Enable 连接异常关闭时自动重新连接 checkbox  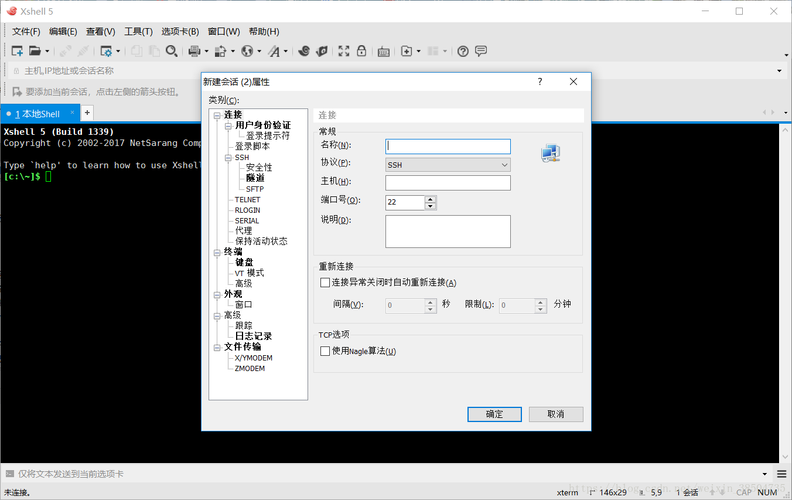[325, 282]
